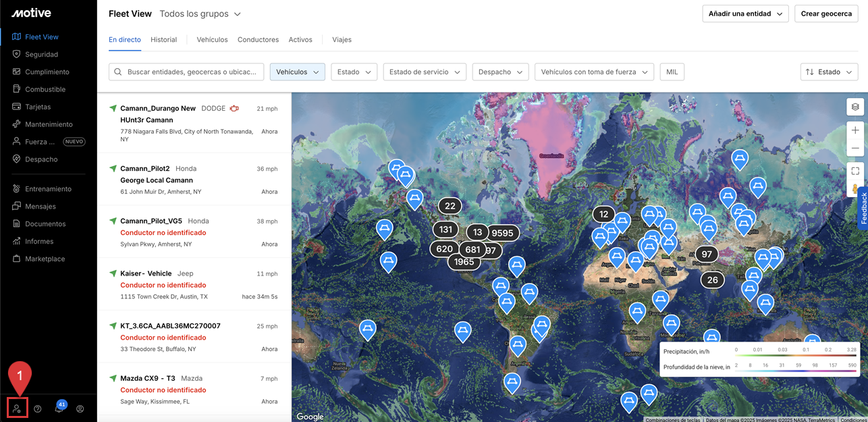
Task: Click the map cluster labeled 9595
Action: tap(502, 233)
